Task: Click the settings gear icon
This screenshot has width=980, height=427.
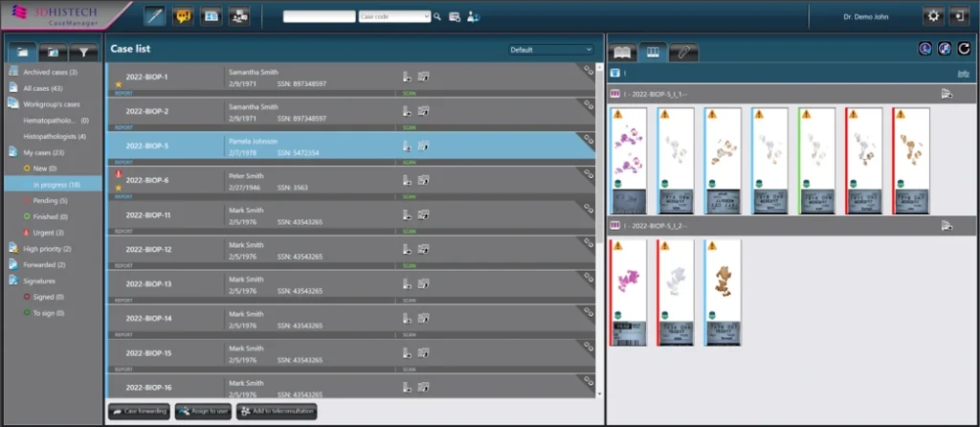Action: coord(933,16)
